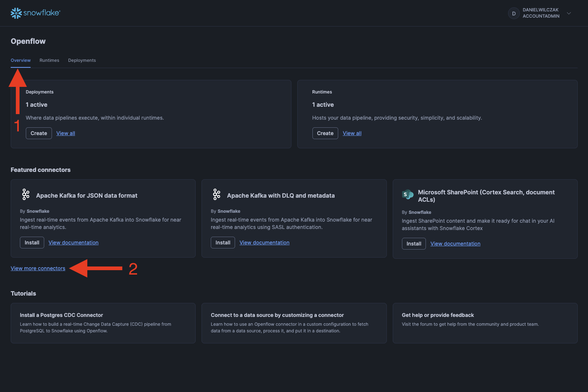Install the Microsoft SharePoint connector
The image size is (588, 392).
point(414,244)
